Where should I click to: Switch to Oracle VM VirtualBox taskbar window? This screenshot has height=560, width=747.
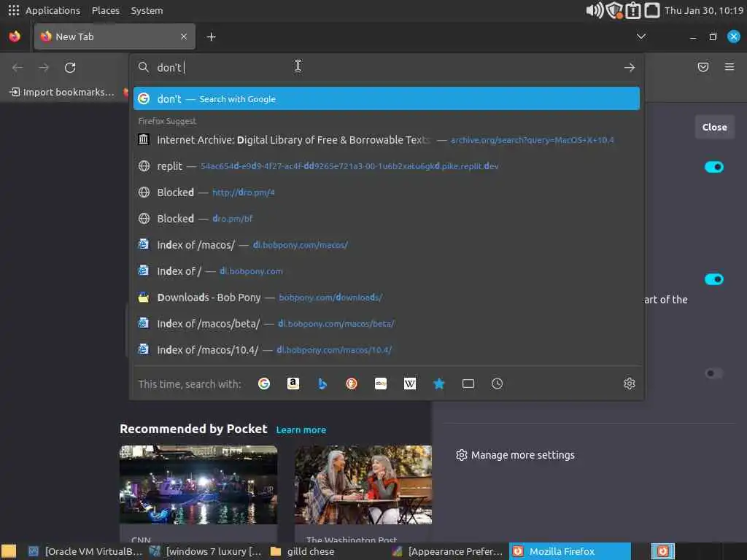tap(86, 551)
